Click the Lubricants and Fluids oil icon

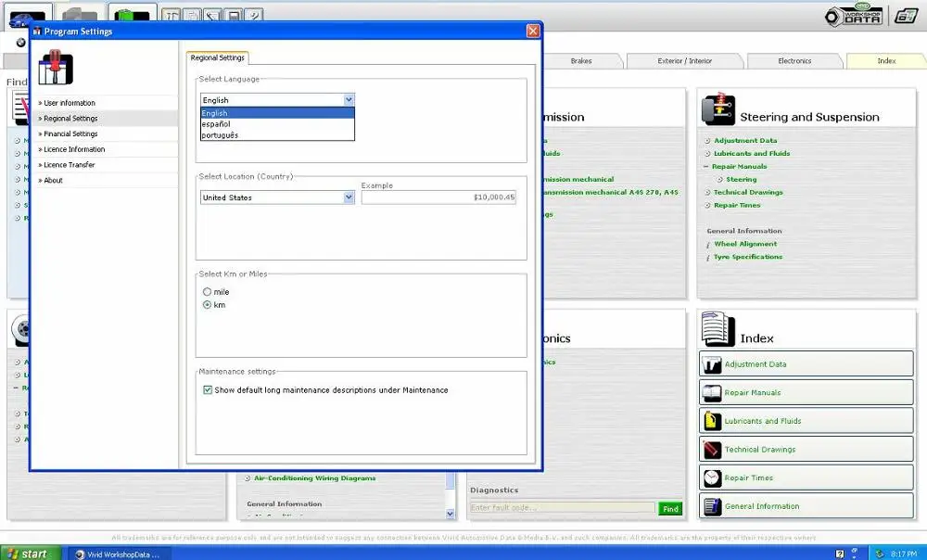(x=712, y=422)
